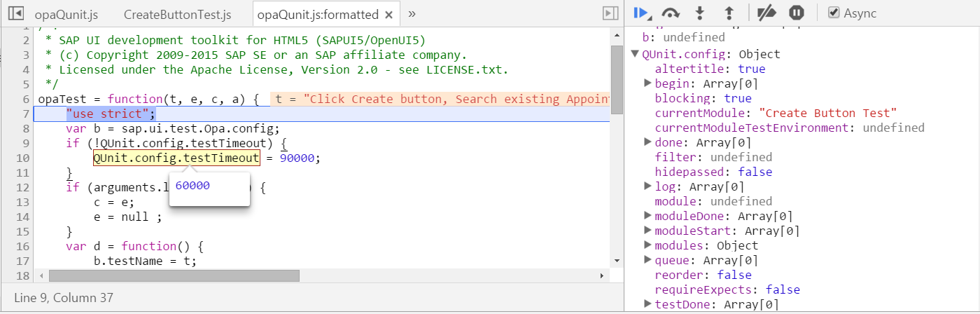Click line number 10 in gutter

coord(22,158)
